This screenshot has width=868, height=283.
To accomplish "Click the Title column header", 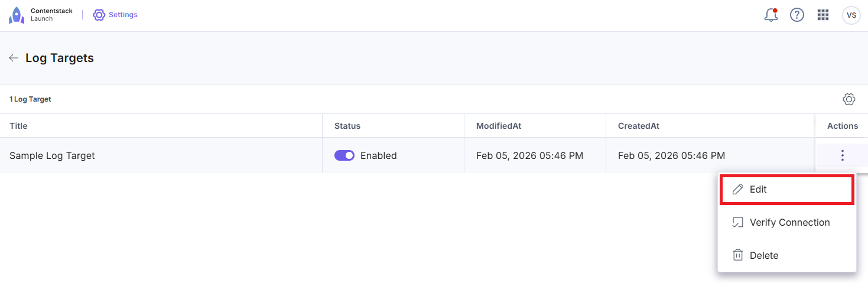I will (x=18, y=126).
